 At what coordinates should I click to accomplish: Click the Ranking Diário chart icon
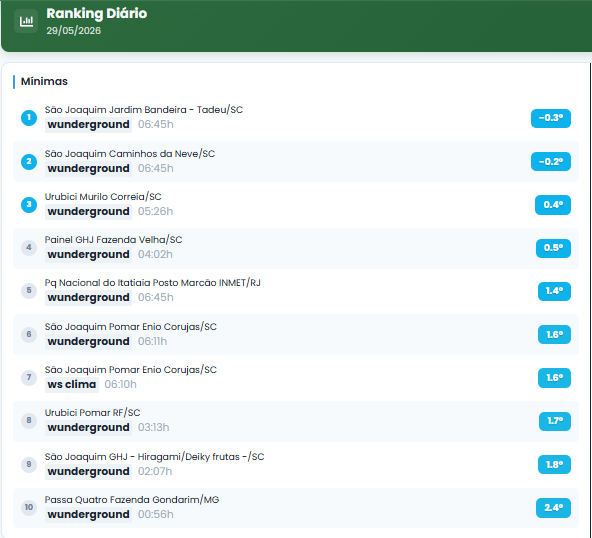pyautogui.click(x=26, y=21)
